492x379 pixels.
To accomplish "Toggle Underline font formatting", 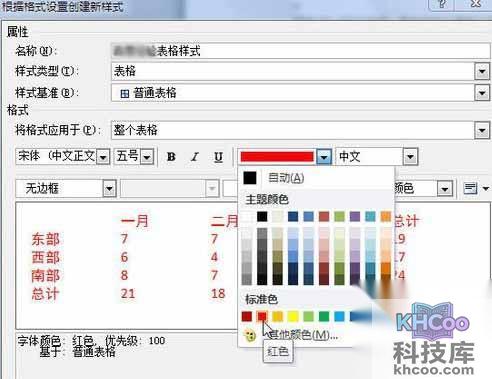I will tap(218, 157).
